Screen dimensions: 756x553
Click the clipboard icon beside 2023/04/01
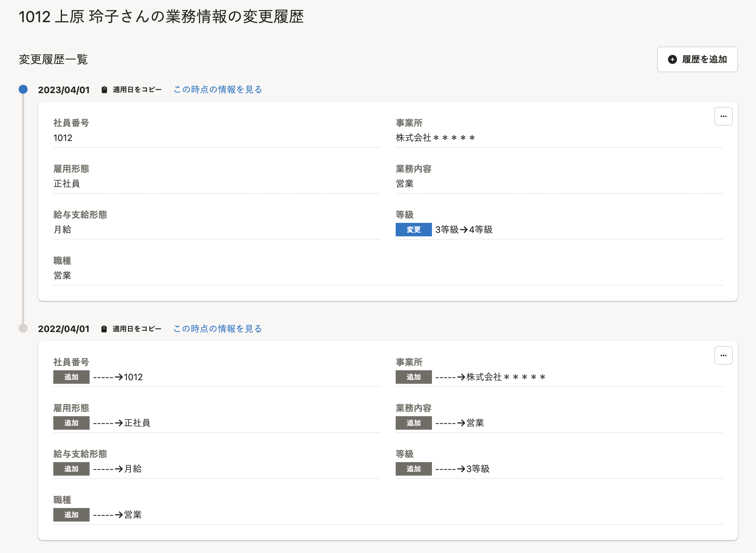click(104, 90)
